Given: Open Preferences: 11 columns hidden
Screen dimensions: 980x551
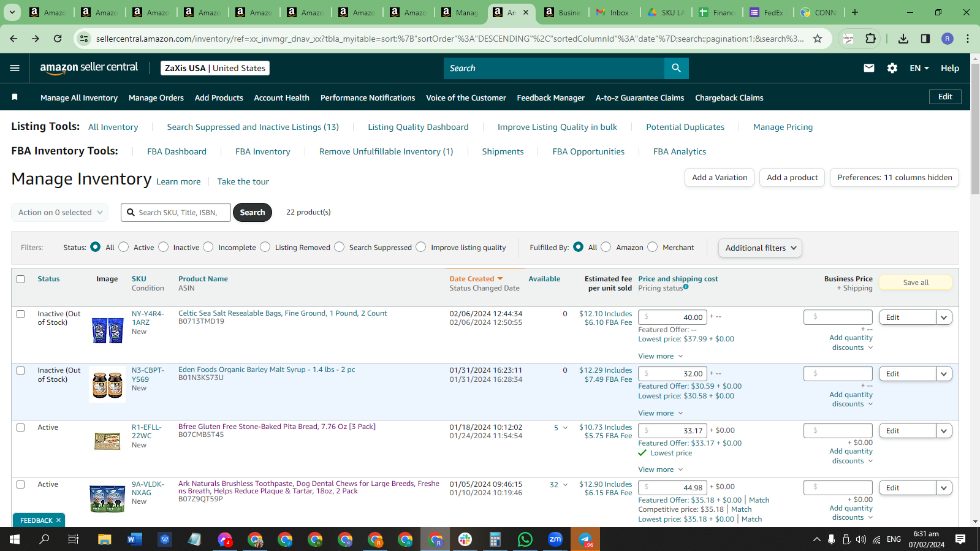Looking at the screenshot, I should pyautogui.click(x=894, y=178).
